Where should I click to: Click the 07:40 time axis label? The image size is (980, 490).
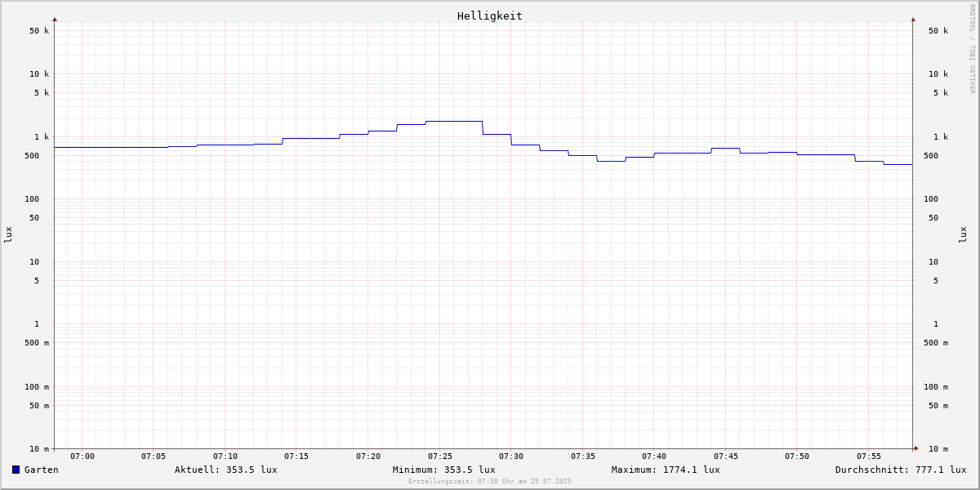(x=654, y=457)
